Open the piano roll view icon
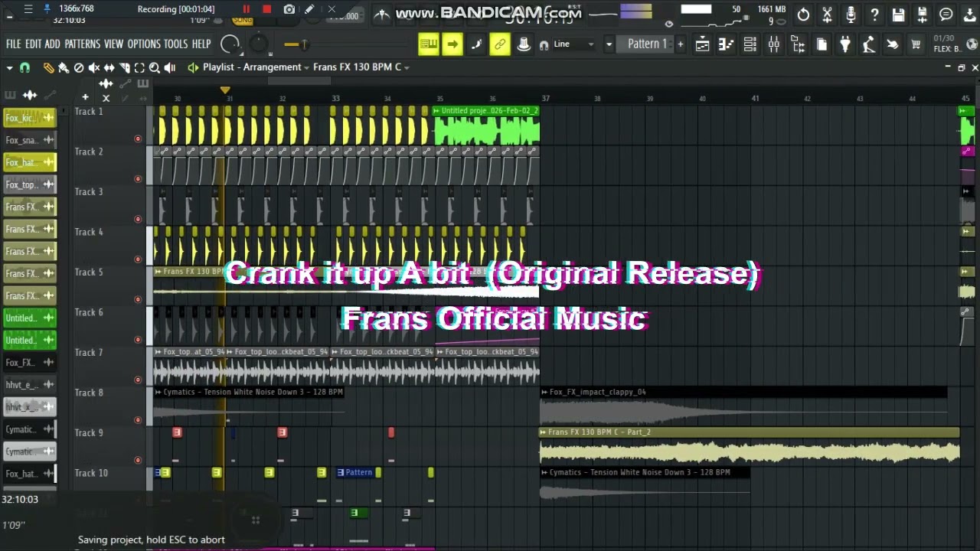The height and width of the screenshot is (551, 980). pyautogui.click(x=726, y=44)
